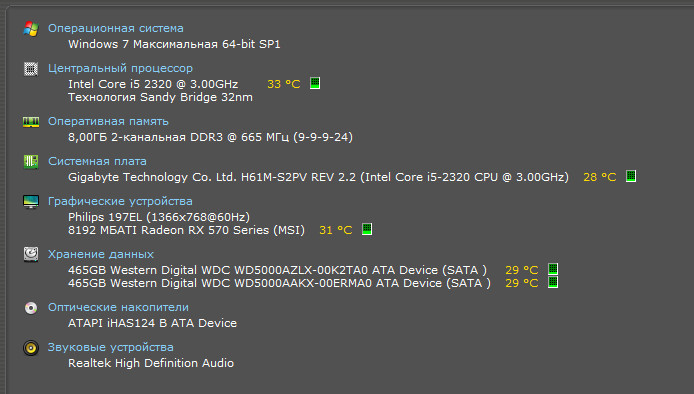Open the Центральный процессор section link
This screenshot has width=694, height=394.
(x=120, y=68)
